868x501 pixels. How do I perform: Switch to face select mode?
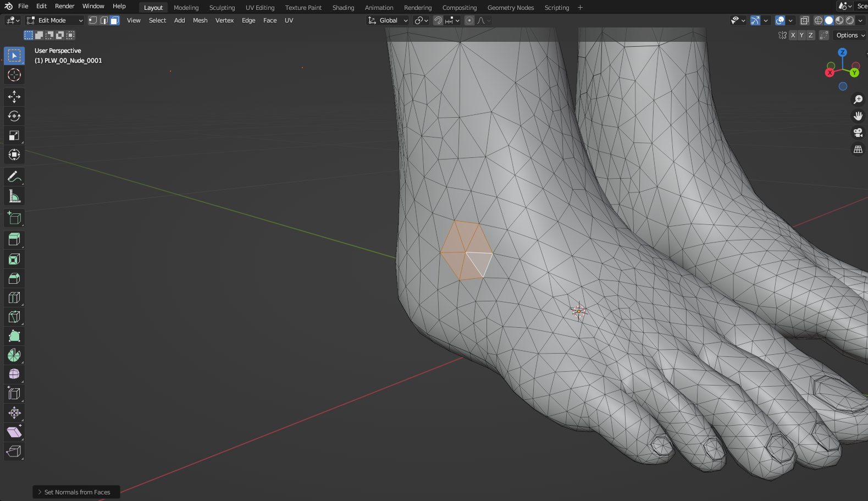pyautogui.click(x=114, y=20)
